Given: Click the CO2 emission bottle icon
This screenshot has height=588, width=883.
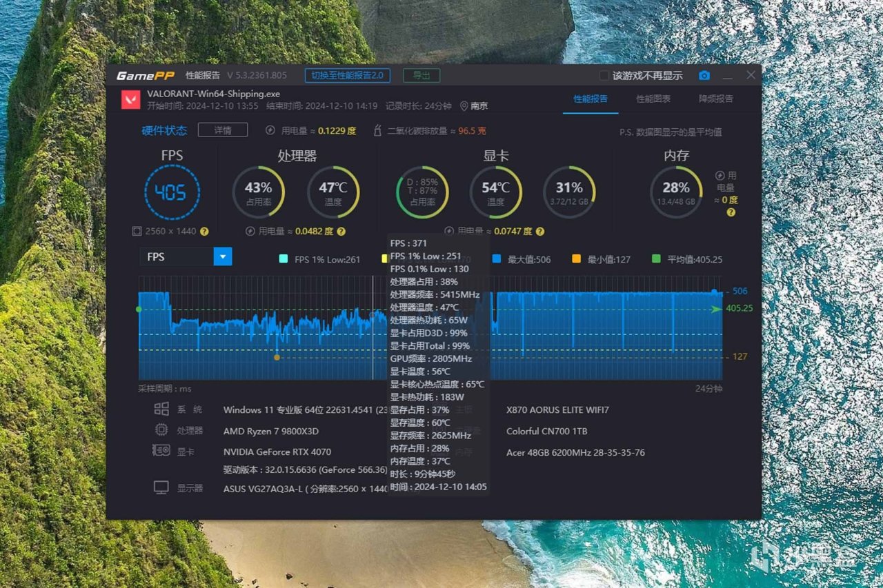Looking at the screenshot, I should click(x=377, y=130).
